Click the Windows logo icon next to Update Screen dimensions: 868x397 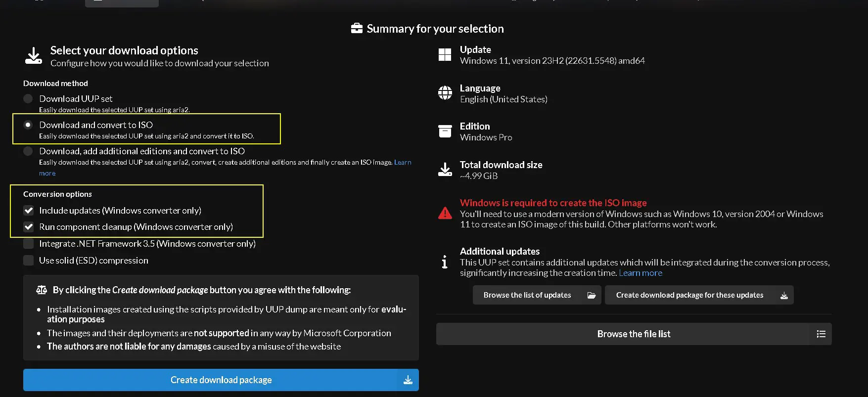pos(445,55)
